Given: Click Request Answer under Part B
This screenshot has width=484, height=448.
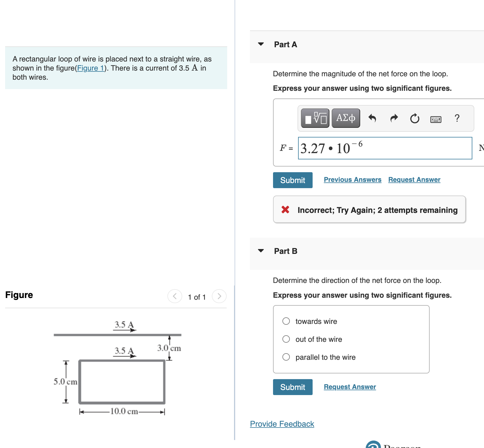Looking at the screenshot, I should tap(350, 387).
